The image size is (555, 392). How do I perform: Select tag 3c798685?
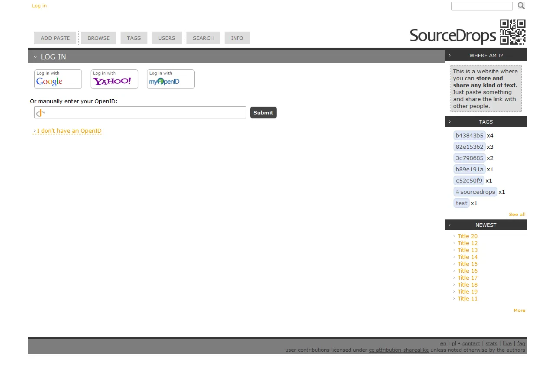point(470,158)
